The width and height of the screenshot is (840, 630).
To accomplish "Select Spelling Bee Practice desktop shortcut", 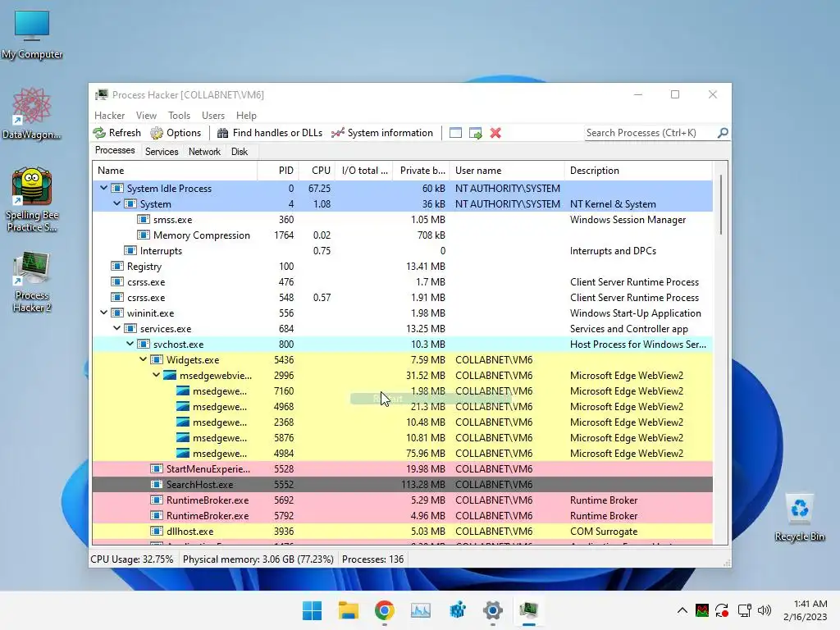I will [32, 200].
